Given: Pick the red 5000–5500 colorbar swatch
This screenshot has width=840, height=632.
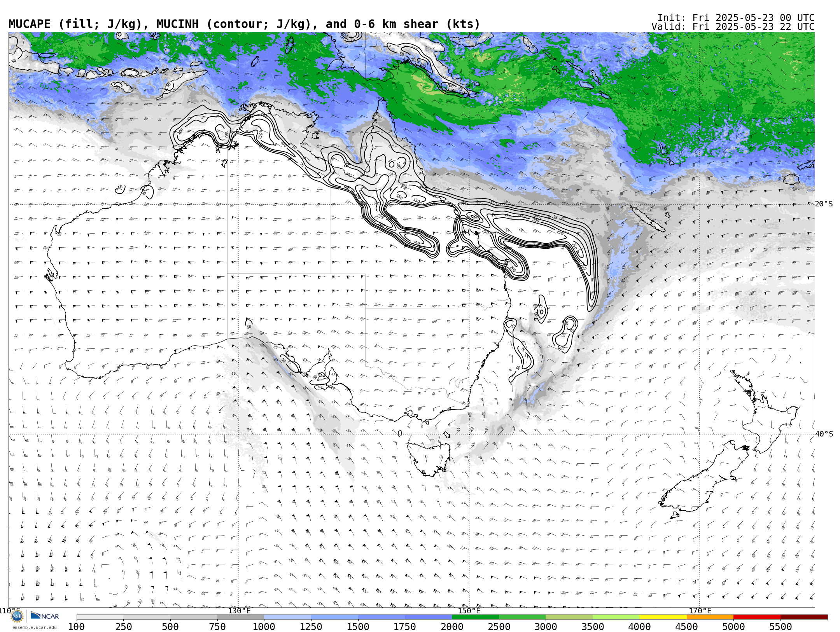Looking at the screenshot, I should [x=757, y=617].
